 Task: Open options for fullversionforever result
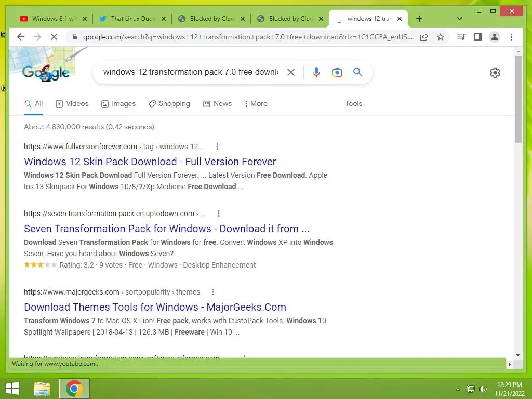point(217,147)
